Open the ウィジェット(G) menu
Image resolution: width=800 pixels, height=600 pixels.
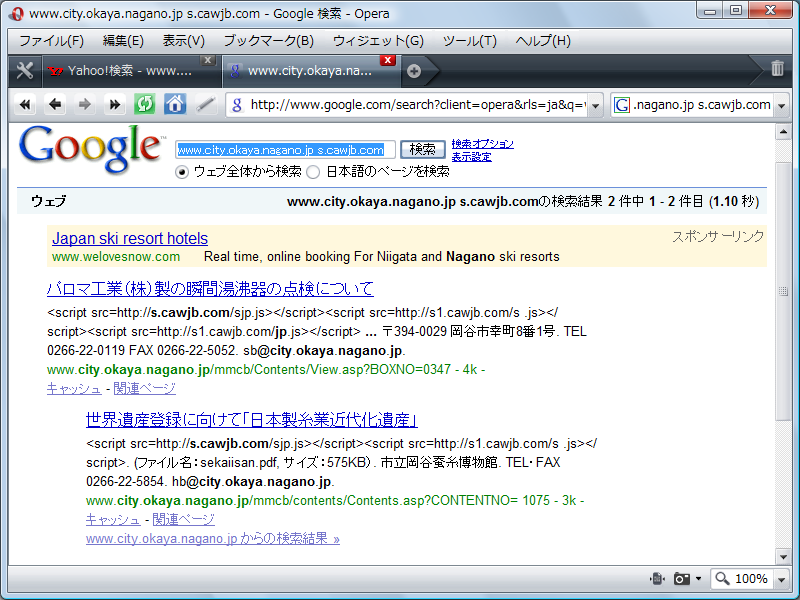coord(378,41)
